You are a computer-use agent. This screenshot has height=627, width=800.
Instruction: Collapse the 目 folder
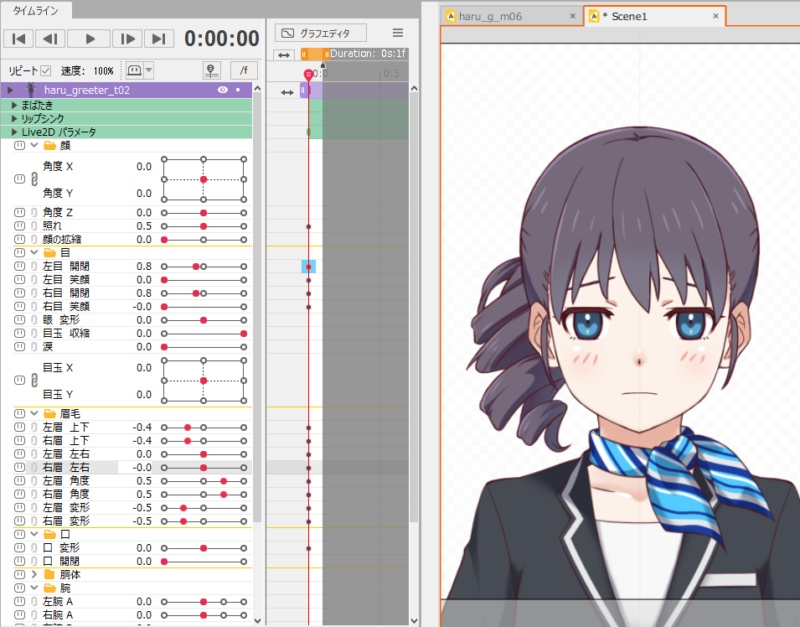[x=34, y=253]
